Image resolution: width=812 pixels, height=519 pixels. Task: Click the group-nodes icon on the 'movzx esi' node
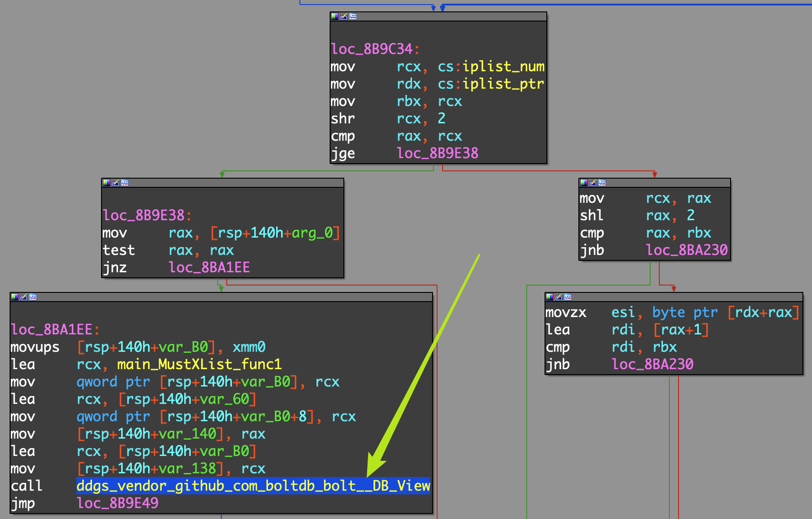pos(568,297)
